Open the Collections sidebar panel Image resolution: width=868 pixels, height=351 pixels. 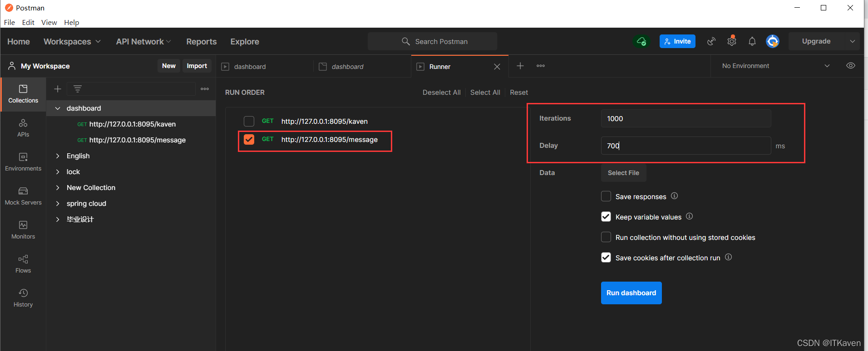(x=23, y=94)
